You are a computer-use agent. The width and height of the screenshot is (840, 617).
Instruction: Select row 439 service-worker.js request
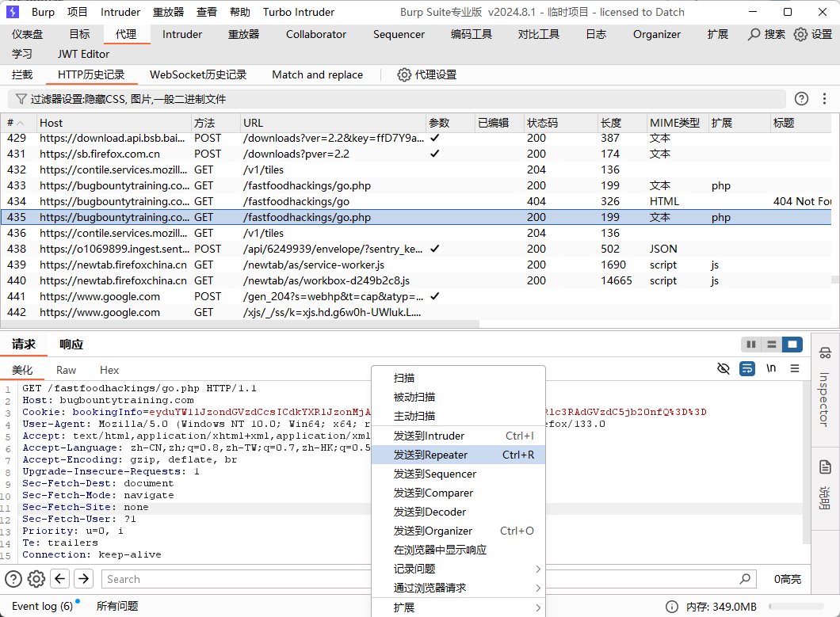[416, 265]
